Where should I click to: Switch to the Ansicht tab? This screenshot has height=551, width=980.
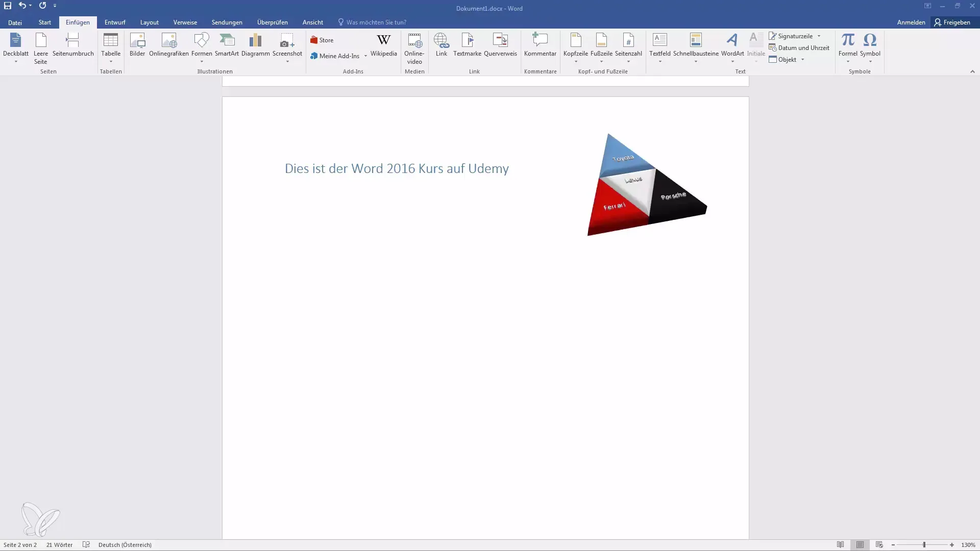coord(313,22)
